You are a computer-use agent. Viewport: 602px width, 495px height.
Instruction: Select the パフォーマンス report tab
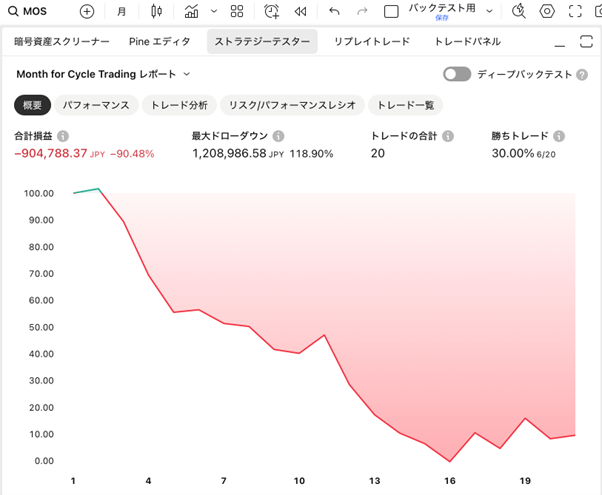coord(96,105)
